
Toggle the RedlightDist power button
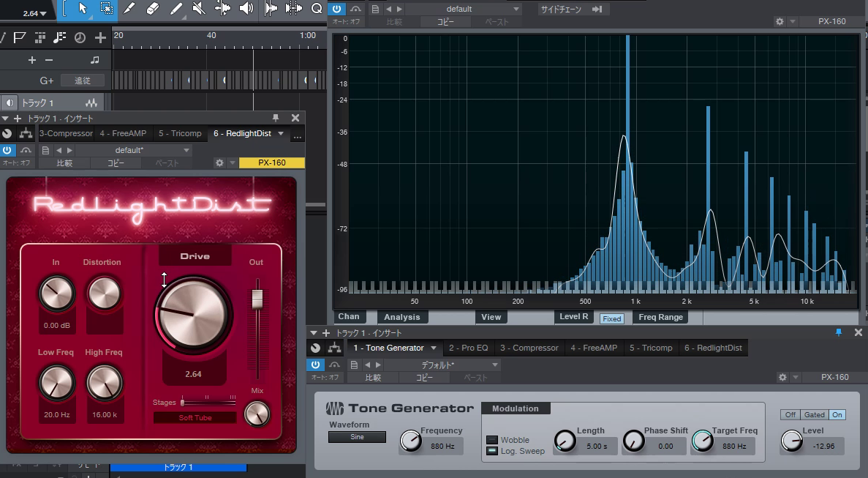[7, 150]
